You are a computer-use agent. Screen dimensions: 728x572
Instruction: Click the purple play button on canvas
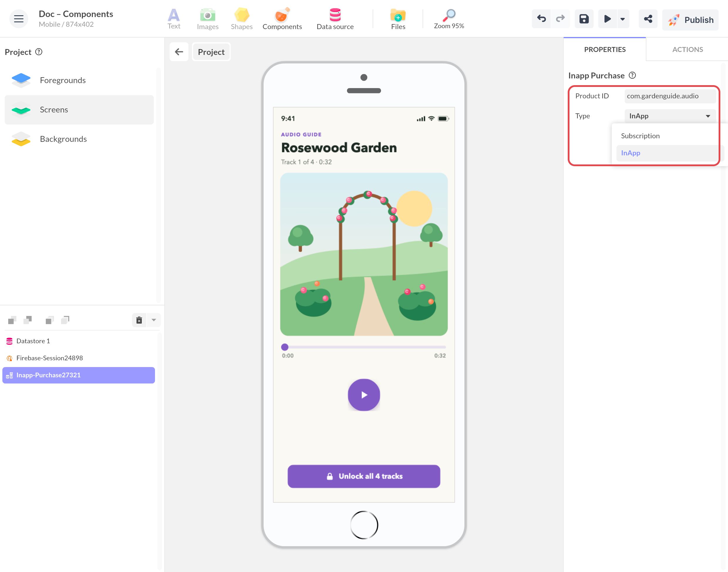click(364, 395)
